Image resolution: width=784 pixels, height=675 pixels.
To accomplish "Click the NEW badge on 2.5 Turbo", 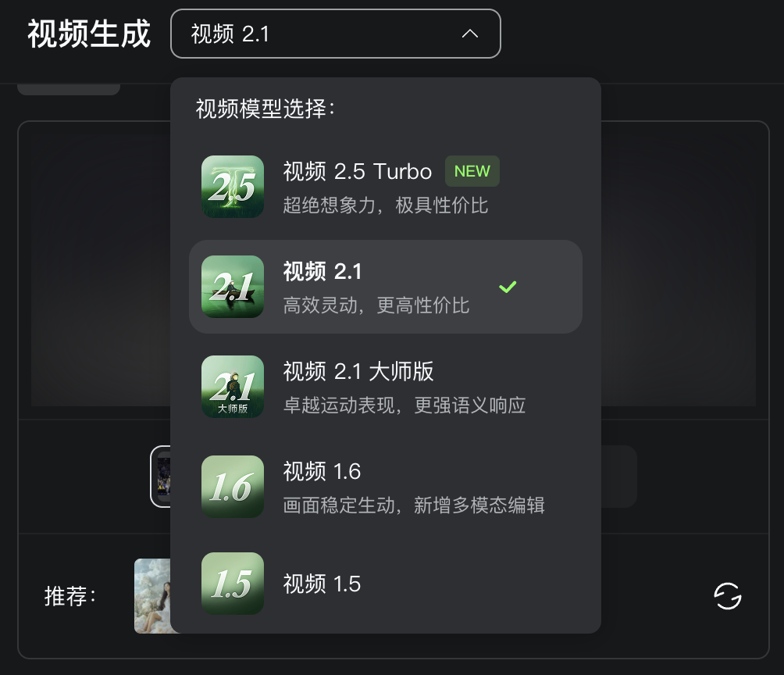I will click(472, 171).
